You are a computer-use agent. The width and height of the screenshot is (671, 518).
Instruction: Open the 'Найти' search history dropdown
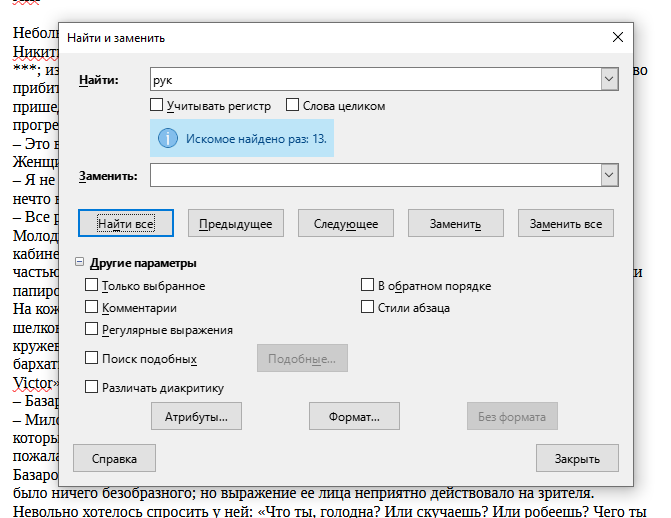tap(607, 79)
